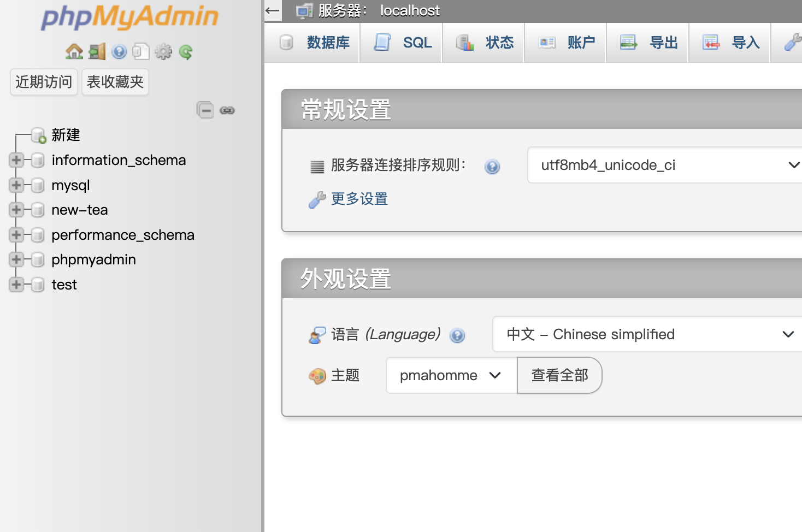Open the MySQL documentation page icon
This screenshot has width=802, height=532.
point(141,52)
